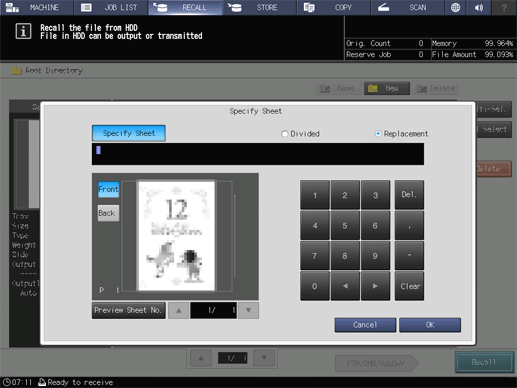Click the page preview thumbnail
Viewport: 517px width, 388px height.
176,236
